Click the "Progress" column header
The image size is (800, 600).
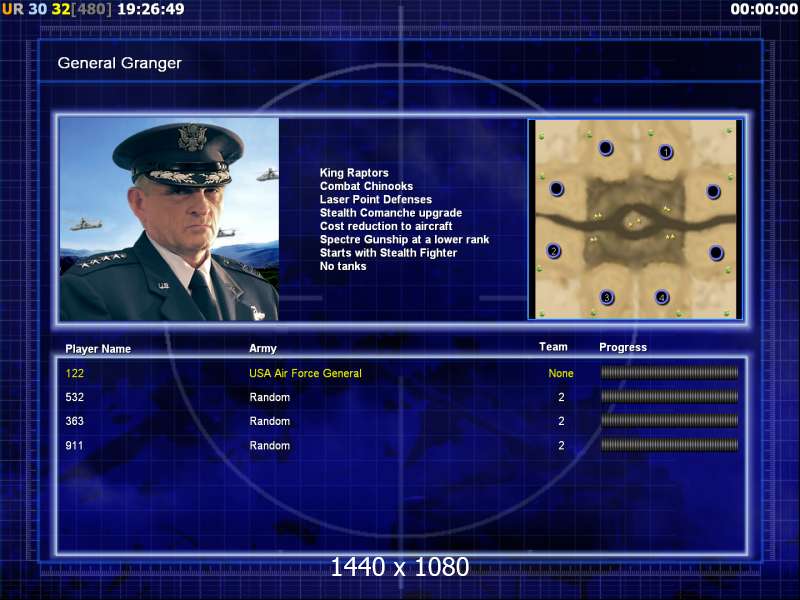pyautogui.click(x=623, y=347)
